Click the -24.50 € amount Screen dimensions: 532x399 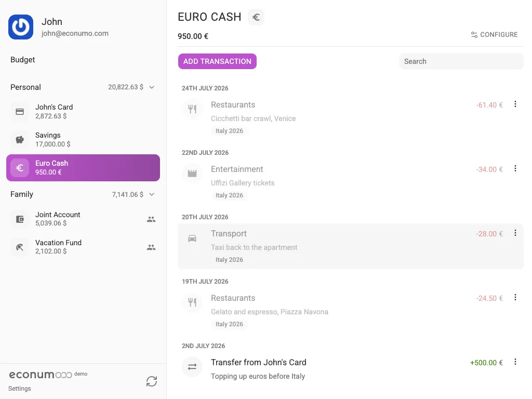pos(489,298)
